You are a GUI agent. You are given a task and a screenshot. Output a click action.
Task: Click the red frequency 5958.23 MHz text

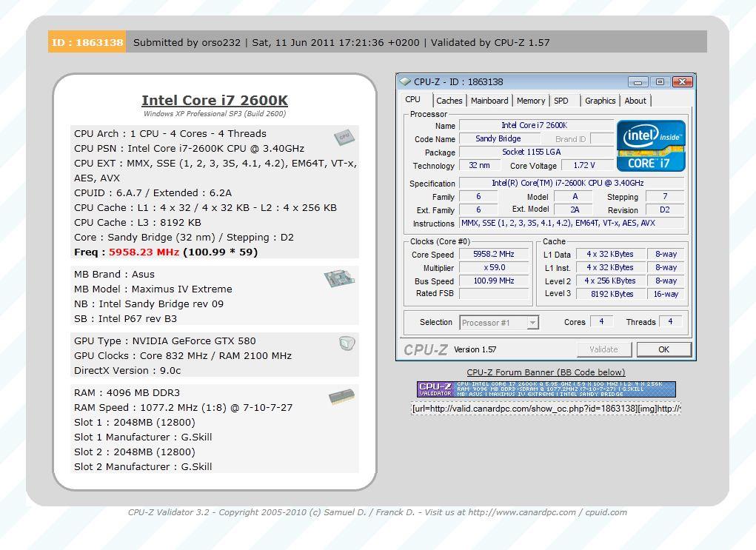144,252
